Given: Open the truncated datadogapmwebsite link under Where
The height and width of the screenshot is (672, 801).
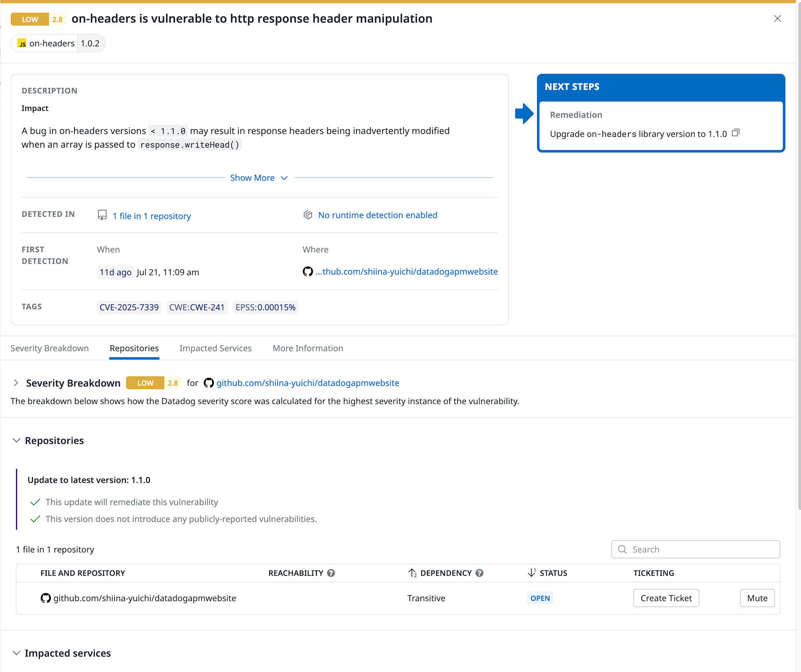Looking at the screenshot, I should click(407, 271).
